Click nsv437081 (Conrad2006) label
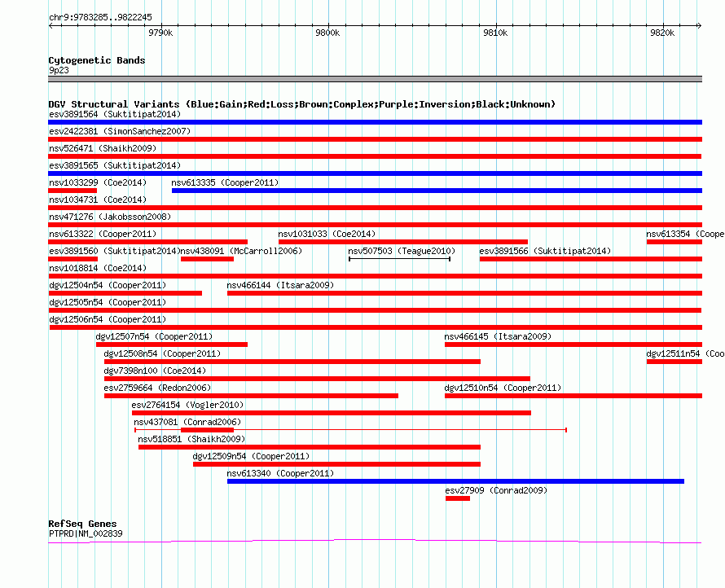The width and height of the screenshot is (725, 588). [x=187, y=422]
